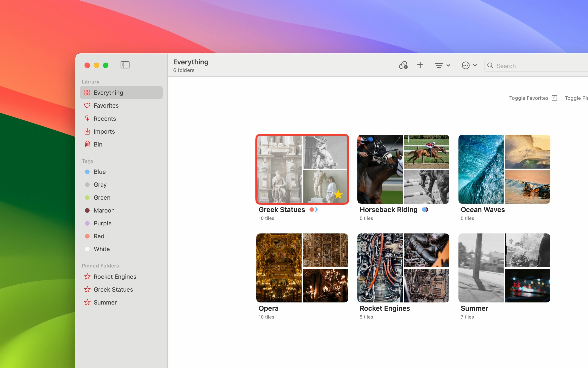Click star icon beside pinned Rocket Engines

click(87, 276)
